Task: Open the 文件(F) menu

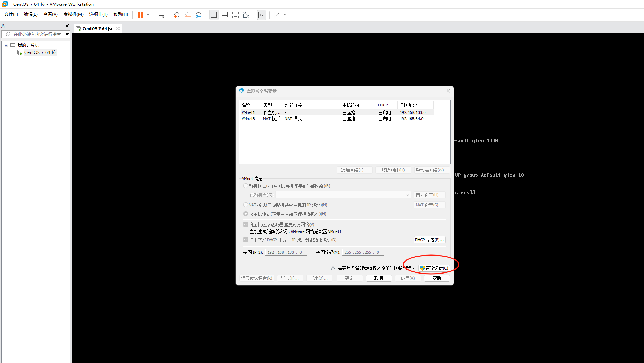Action: (11, 14)
